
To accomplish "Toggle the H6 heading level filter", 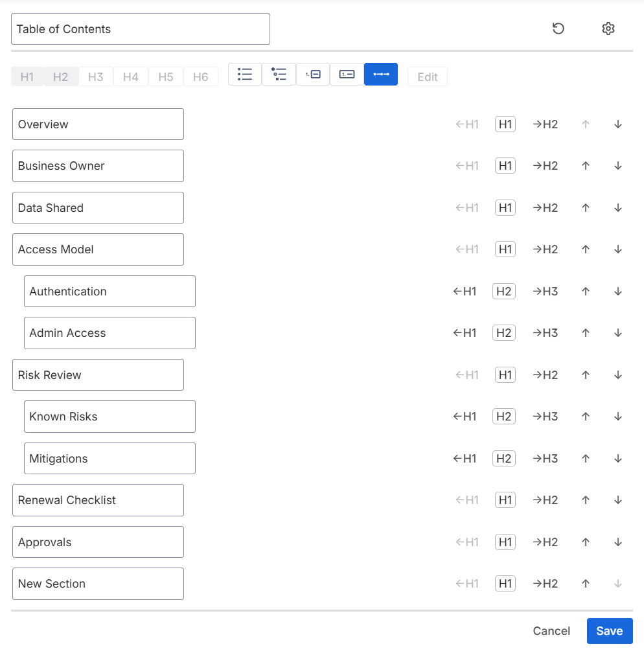I will click(200, 77).
